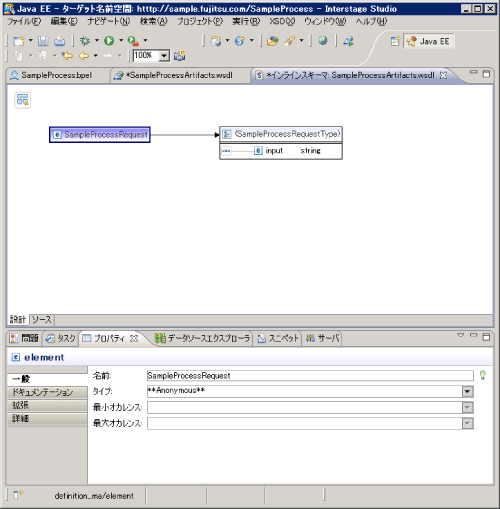Switch to the 設計 design tab

[x=18, y=319]
